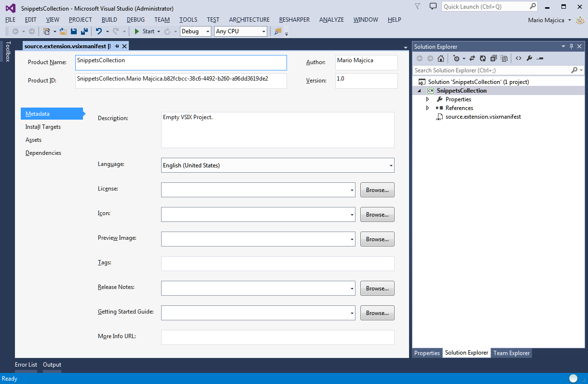The width and height of the screenshot is (588, 384).
Task: Click the Product Name input field
Action: point(181,63)
